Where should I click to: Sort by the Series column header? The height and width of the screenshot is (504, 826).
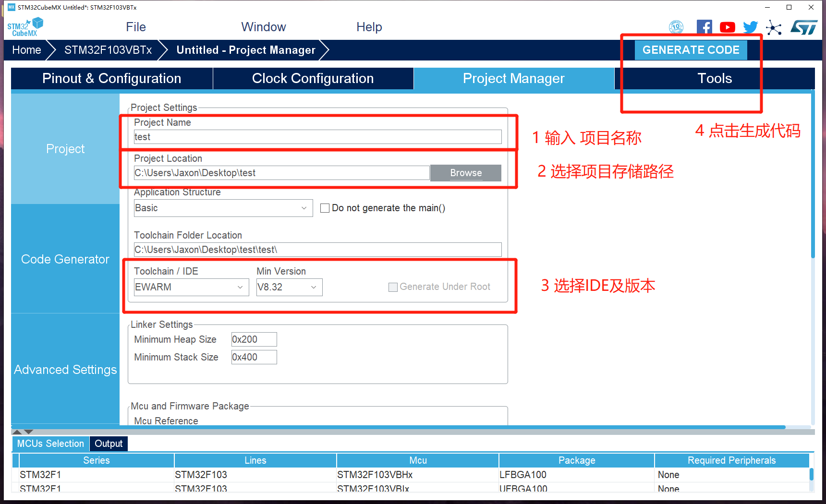pos(97,460)
